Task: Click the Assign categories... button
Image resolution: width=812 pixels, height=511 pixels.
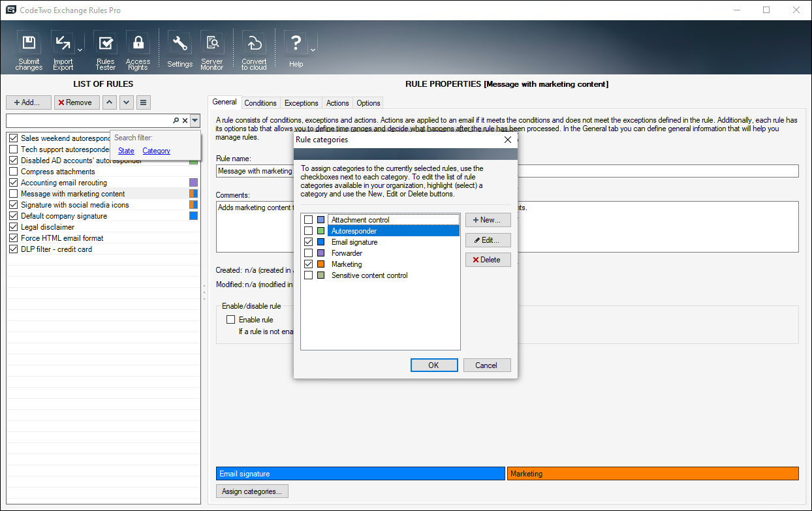Action: (252, 491)
